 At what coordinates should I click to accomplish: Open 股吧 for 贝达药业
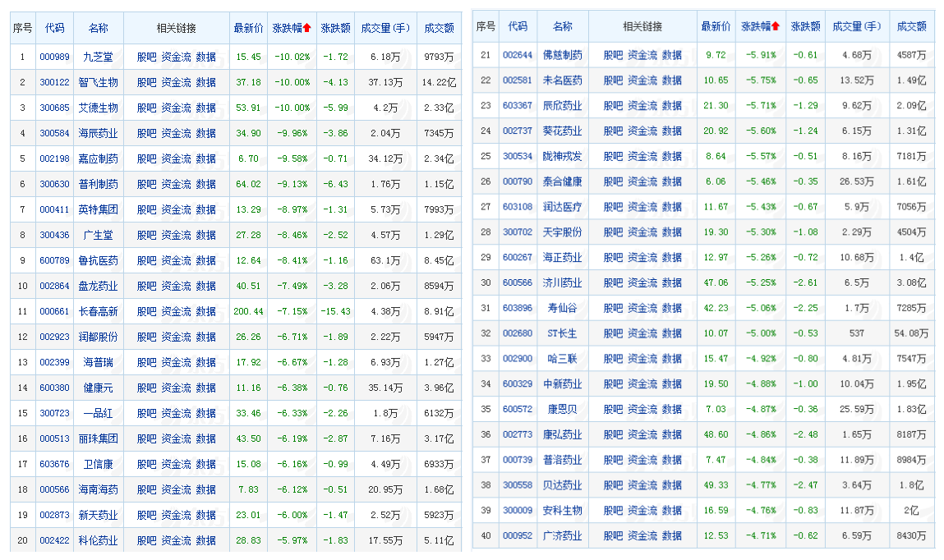point(613,485)
